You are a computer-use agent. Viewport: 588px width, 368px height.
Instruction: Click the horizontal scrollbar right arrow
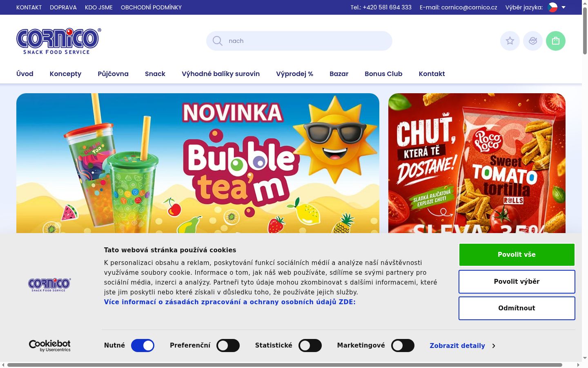(x=578, y=365)
